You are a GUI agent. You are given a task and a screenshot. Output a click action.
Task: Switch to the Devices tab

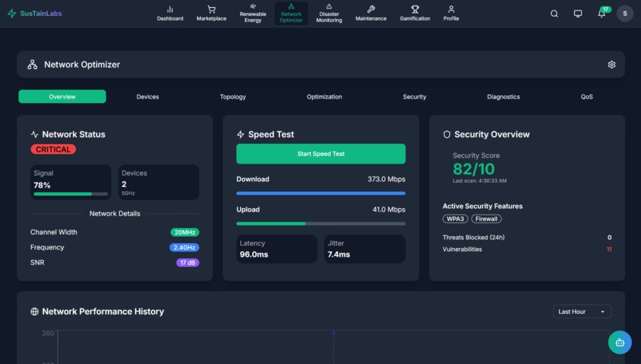[x=148, y=97]
